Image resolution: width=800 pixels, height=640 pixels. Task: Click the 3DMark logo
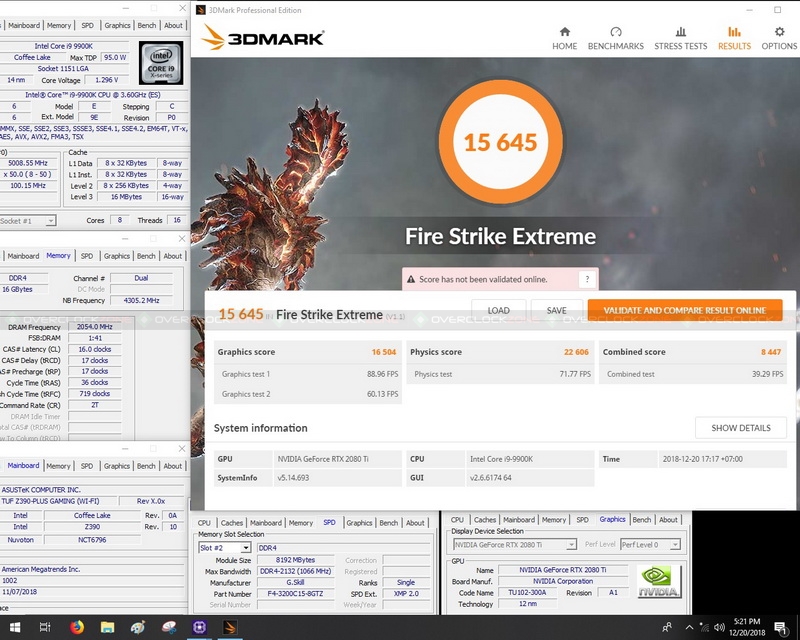coord(263,38)
